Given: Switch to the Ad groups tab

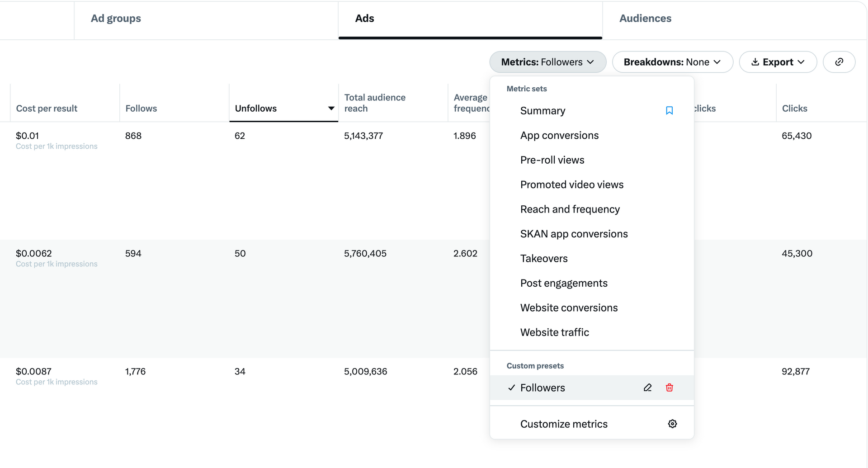Looking at the screenshot, I should (x=116, y=19).
